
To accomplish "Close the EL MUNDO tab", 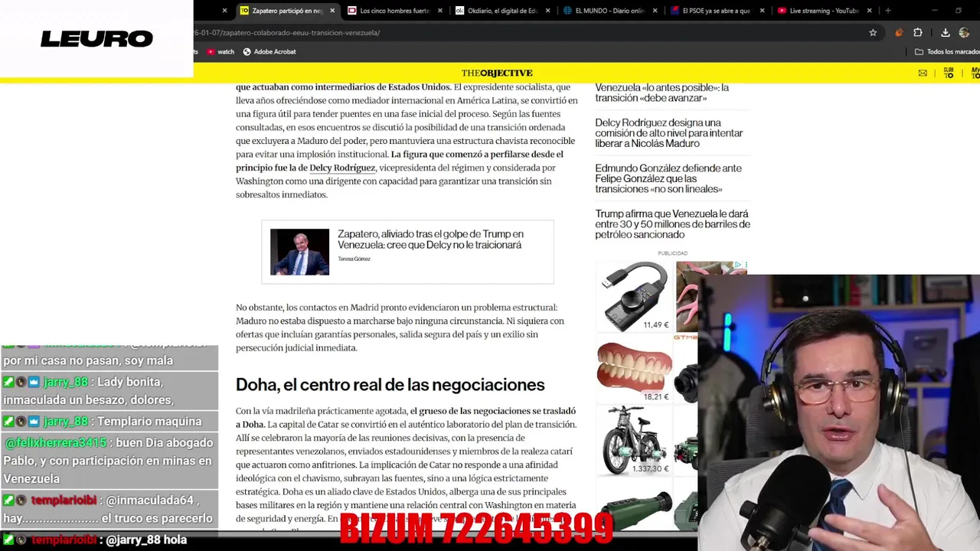I will (655, 11).
